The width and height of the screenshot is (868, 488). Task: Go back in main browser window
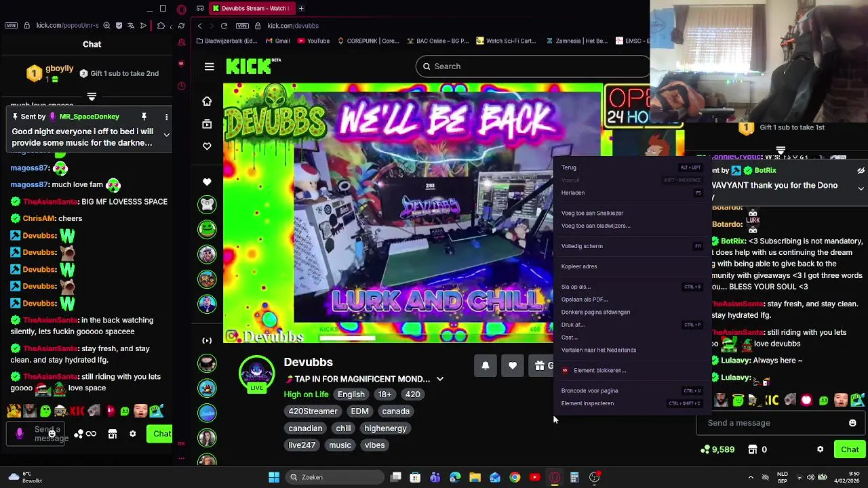coord(199,26)
